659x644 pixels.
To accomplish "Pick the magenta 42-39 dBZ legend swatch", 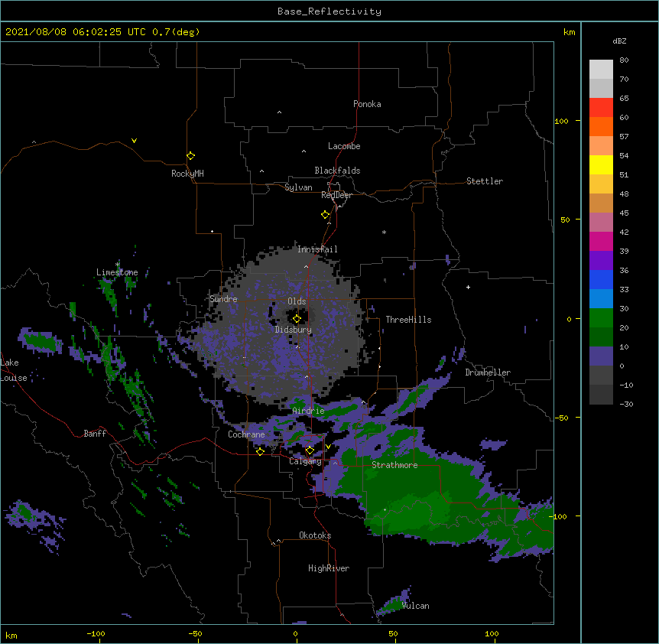I will (x=601, y=241).
